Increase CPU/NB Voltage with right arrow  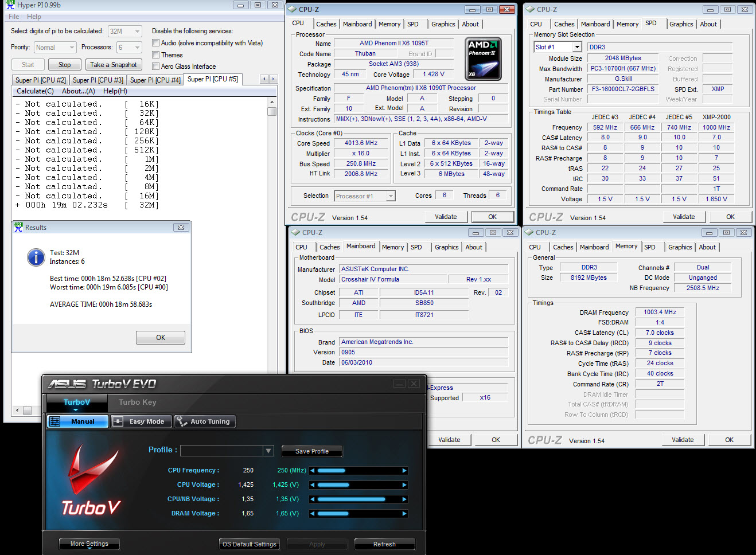[x=404, y=499]
